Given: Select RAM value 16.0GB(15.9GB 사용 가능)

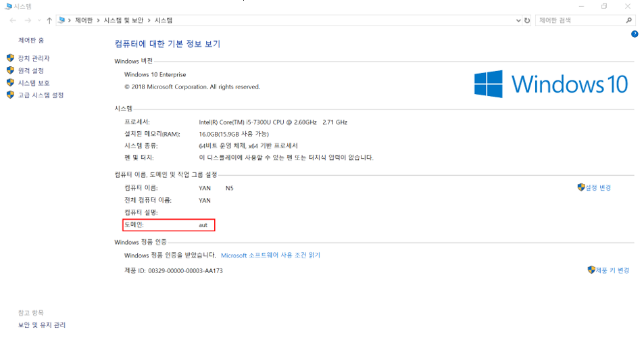Looking at the screenshot, I should pos(234,135).
